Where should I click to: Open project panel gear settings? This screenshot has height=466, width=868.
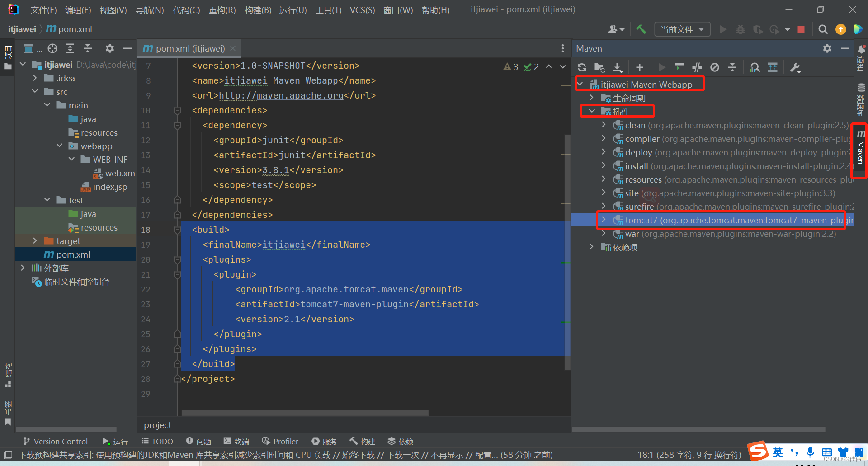coord(109,48)
